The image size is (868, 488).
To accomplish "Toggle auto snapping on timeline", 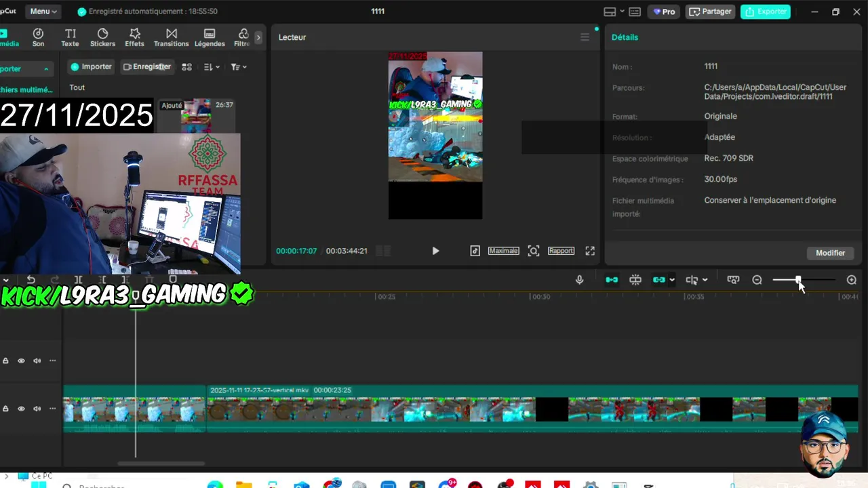I will [635, 280].
